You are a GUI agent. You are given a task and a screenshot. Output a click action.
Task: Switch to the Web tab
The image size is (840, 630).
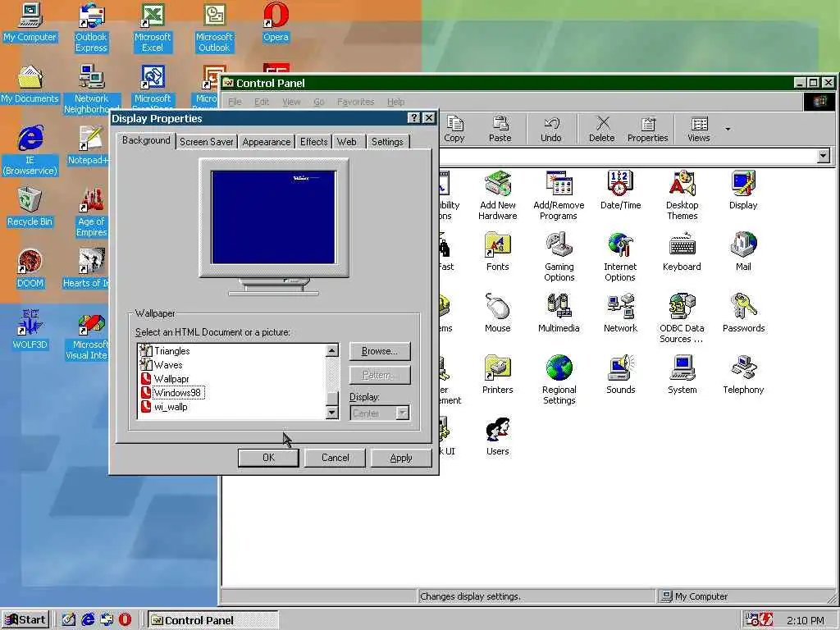pos(347,142)
